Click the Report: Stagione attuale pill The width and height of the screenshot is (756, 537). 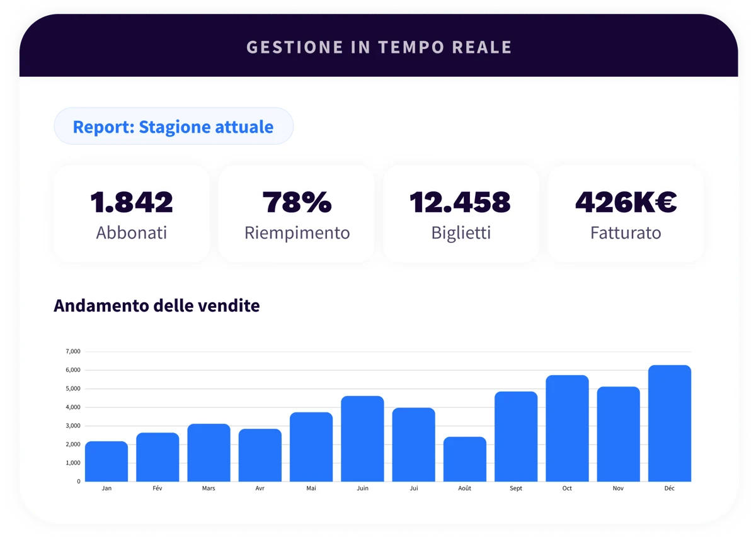(174, 126)
